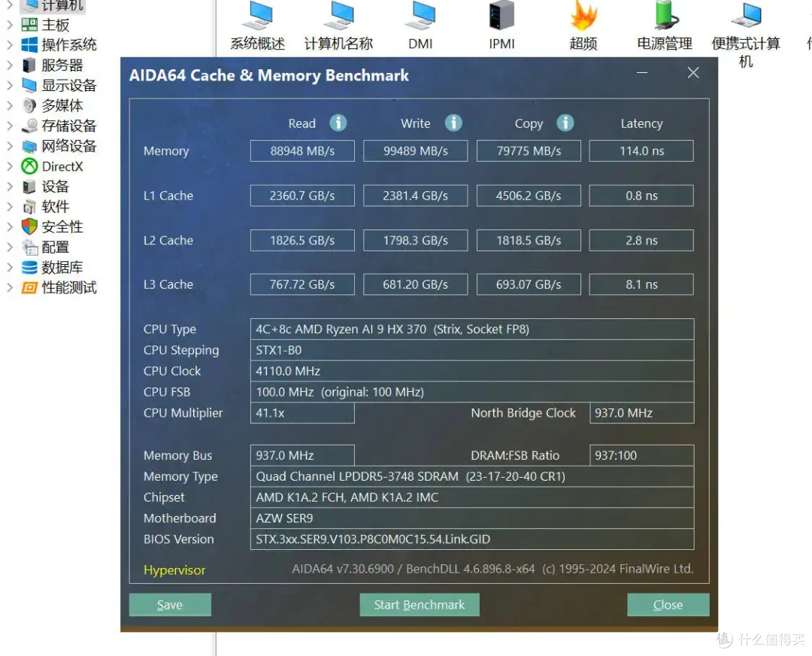Image resolution: width=812 pixels, height=656 pixels.
Task: Select the 操作系统 Windows logo icon
Action: coord(29,44)
